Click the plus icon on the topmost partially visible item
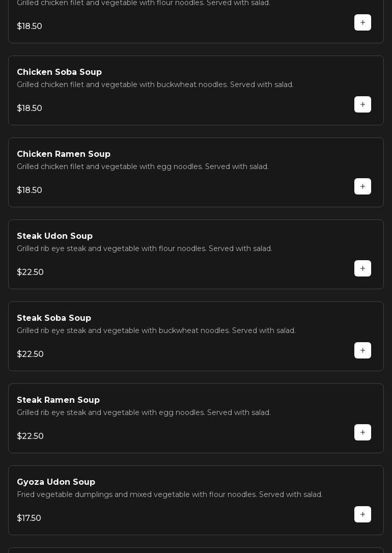392x553 pixels. [x=362, y=22]
